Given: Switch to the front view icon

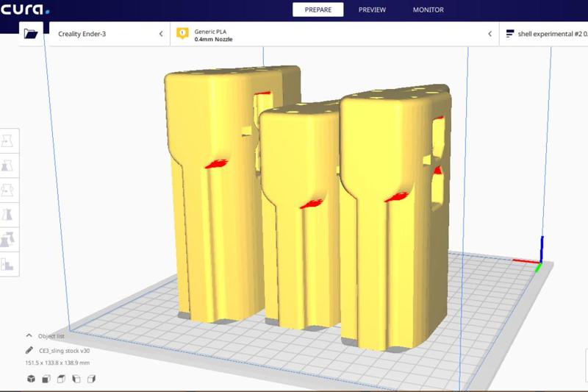Looking at the screenshot, I should 46,379.
